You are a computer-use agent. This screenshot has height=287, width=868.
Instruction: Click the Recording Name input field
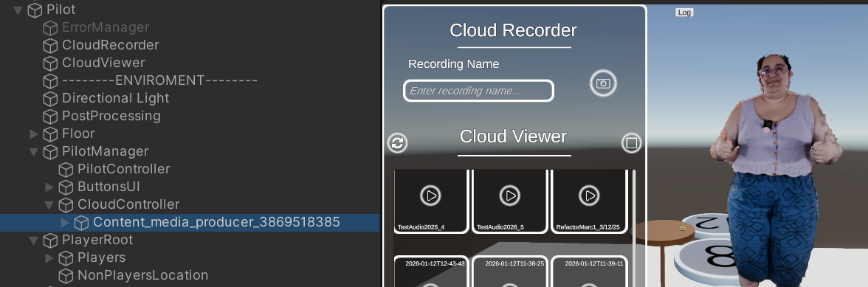coord(478,91)
